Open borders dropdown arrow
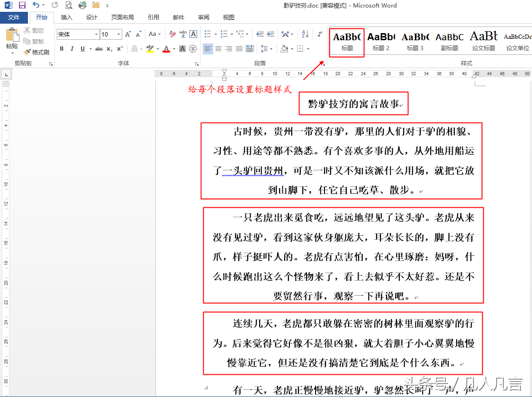 click(x=308, y=49)
